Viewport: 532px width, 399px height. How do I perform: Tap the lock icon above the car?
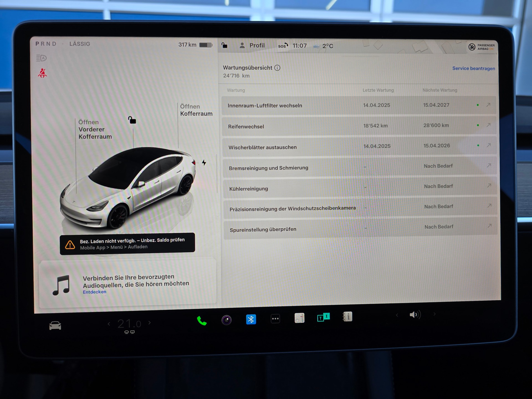132,120
